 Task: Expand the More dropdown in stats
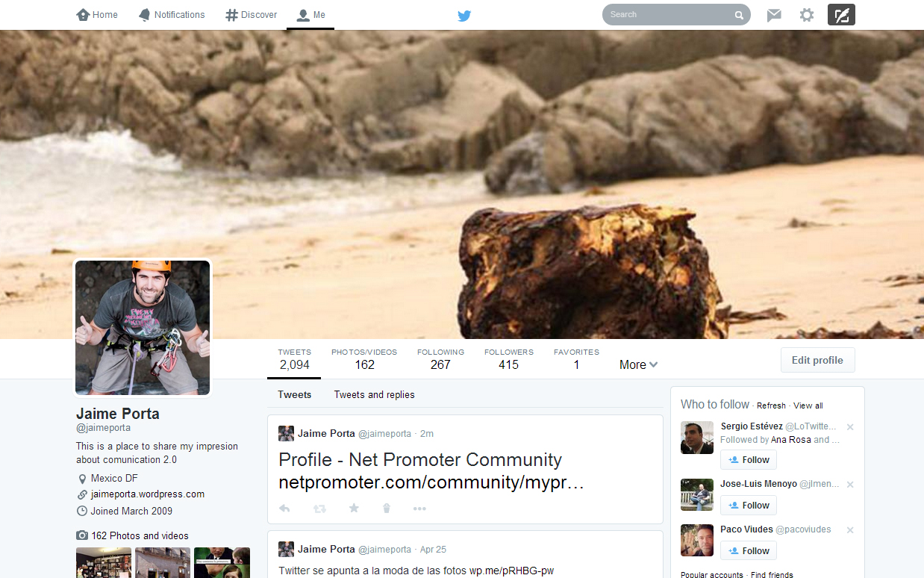tap(638, 364)
